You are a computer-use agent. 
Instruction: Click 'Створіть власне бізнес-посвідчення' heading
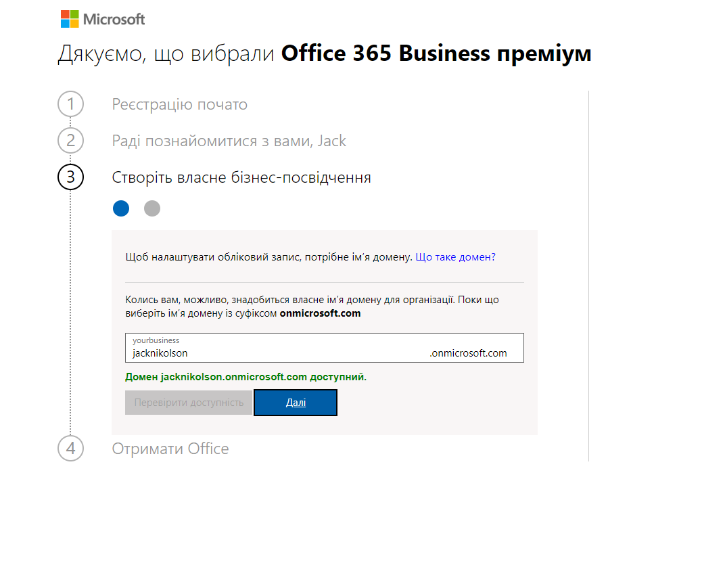[x=241, y=177]
